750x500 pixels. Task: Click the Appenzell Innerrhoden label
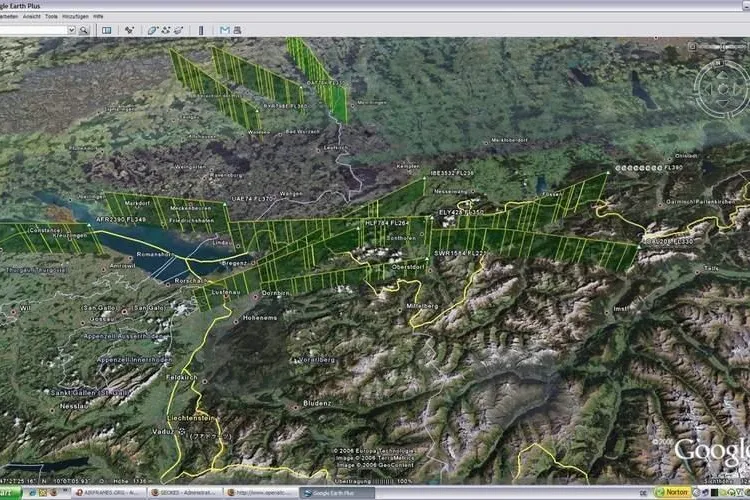[134, 360]
